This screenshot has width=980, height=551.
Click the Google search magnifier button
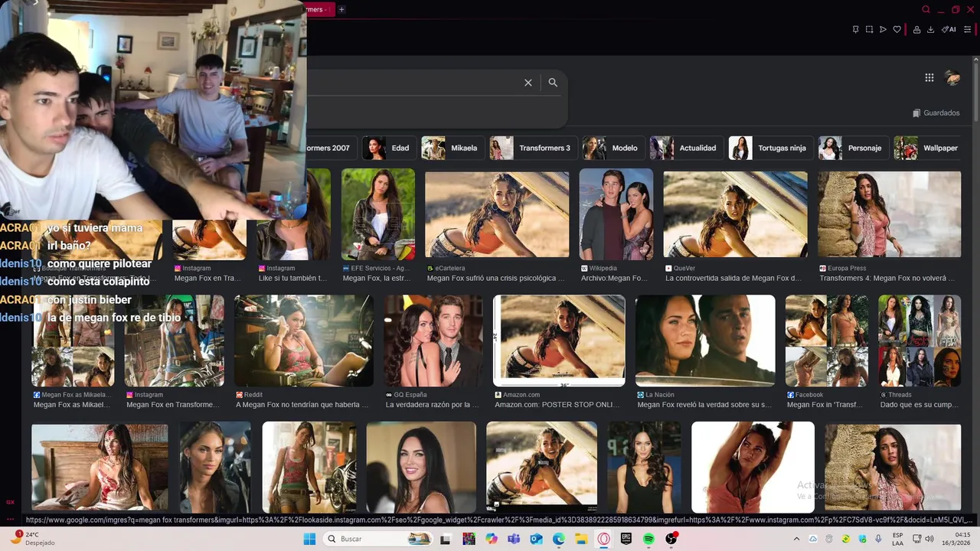coord(553,83)
